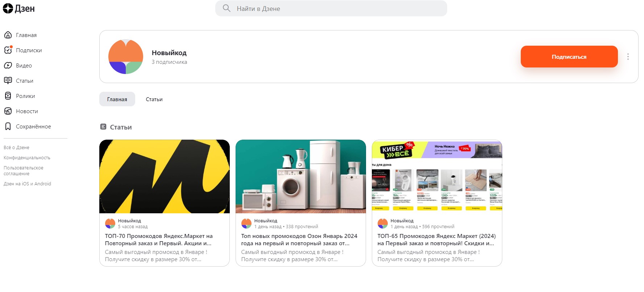This screenshot has height=292, width=644.
Task: Open Подписки via the subscriptions icon
Action: (x=8, y=50)
